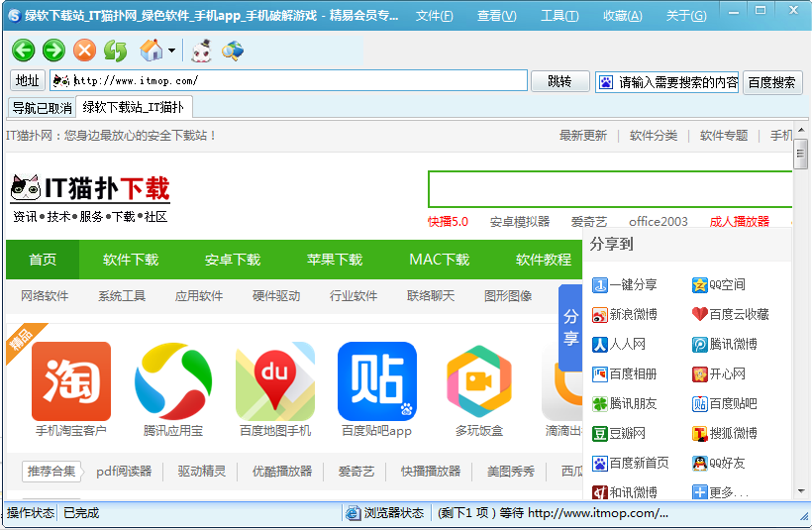
Task: Share to 豆瓣网 green icon
Action: pos(600,434)
